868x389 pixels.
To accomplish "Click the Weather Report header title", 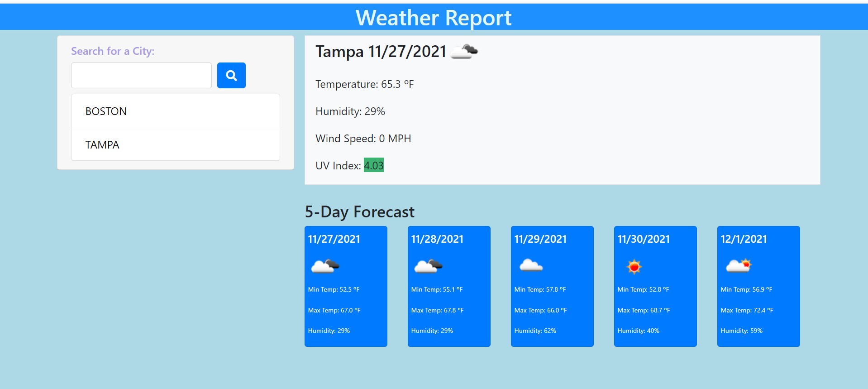I will (434, 18).
